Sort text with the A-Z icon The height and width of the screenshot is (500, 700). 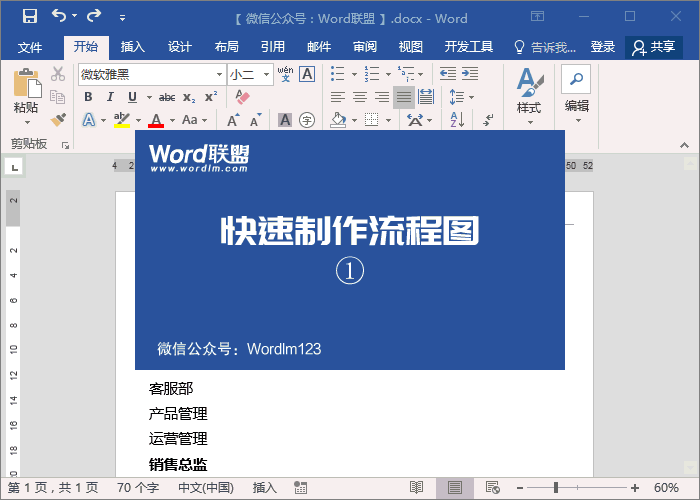coord(457,120)
